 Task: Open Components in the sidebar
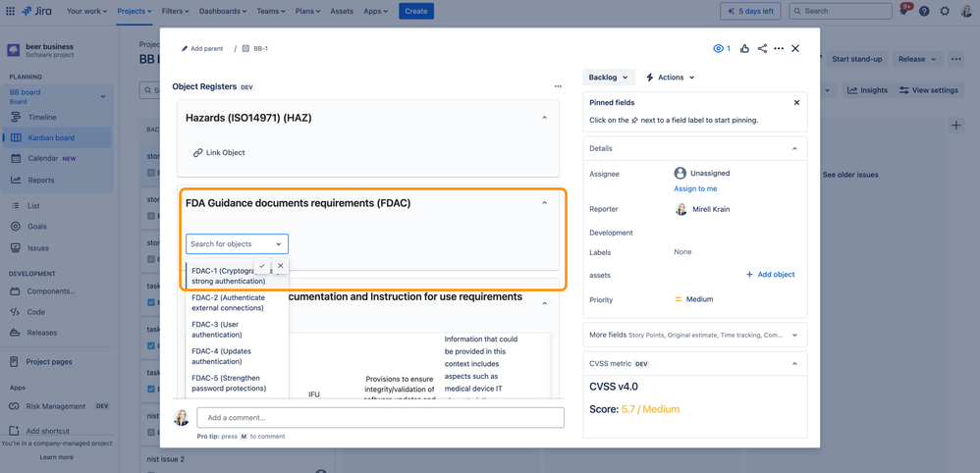coord(51,291)
